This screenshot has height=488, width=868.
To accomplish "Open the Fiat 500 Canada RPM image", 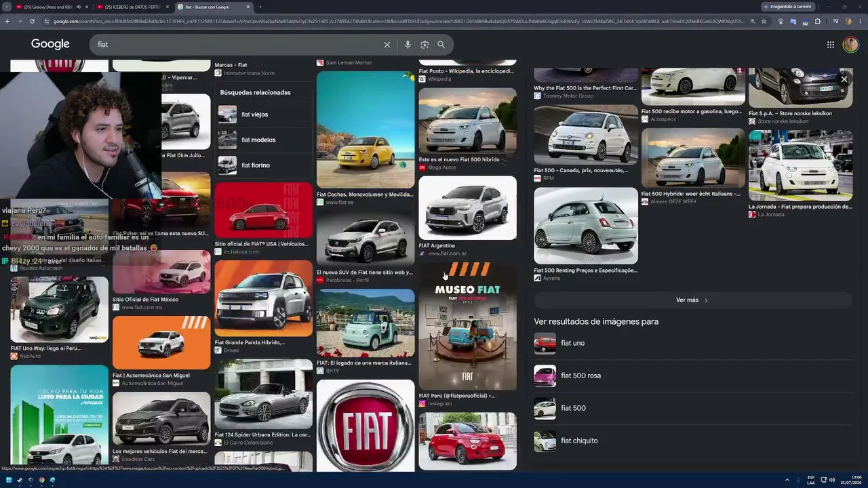I will [x=586, y=134].
